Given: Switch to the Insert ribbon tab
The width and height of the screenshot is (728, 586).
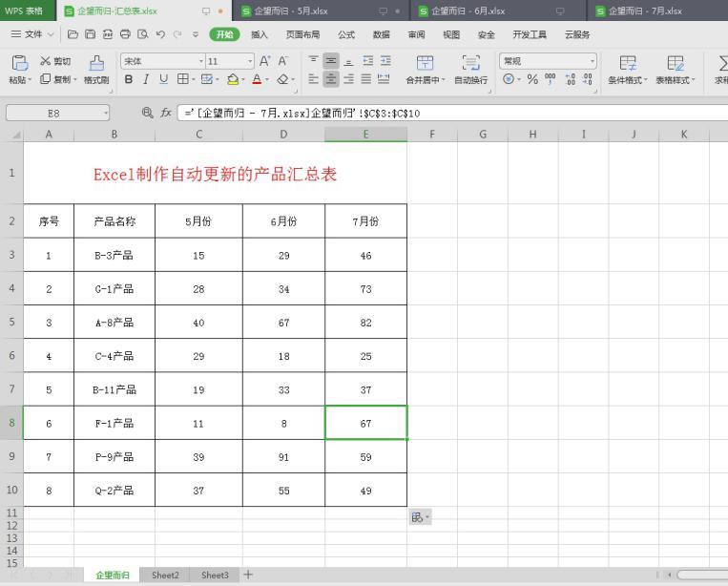Looking at the screenshot, I should coord(260,34).
